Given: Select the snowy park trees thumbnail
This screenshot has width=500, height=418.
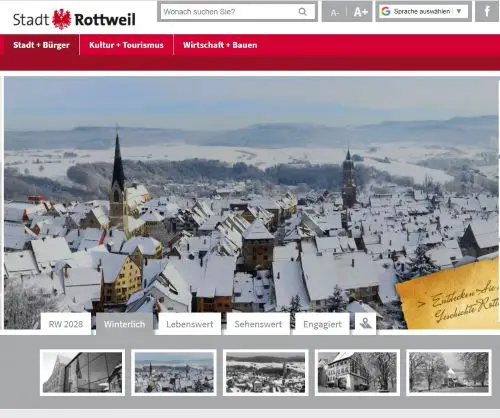Looking at the screenshot, I should coord(449,372).
